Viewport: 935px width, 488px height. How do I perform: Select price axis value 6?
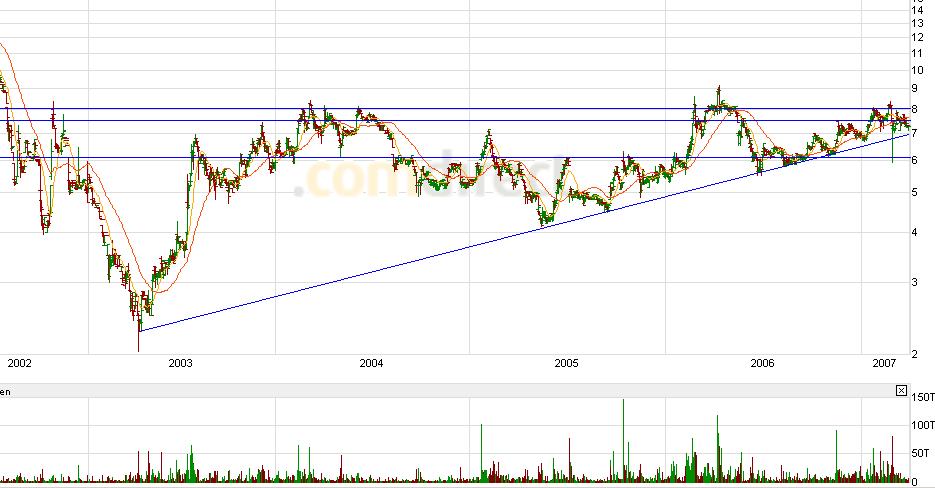[915, 160]
